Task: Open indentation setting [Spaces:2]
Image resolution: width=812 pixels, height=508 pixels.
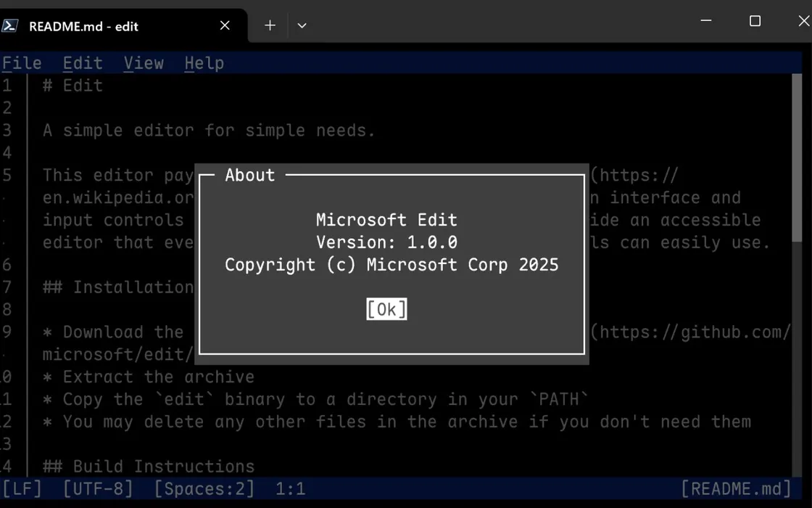Action: (204, 489)
